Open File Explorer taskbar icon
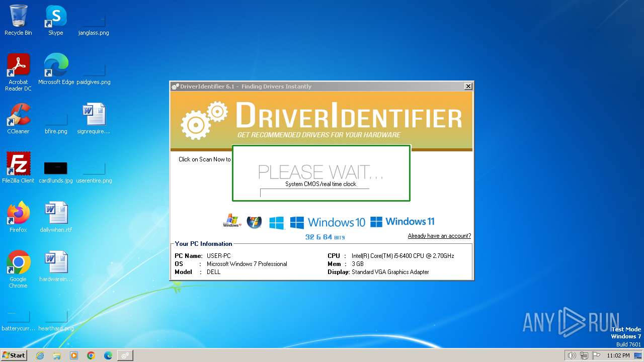Viewport: 644px width, 362px height. (57, 355)
